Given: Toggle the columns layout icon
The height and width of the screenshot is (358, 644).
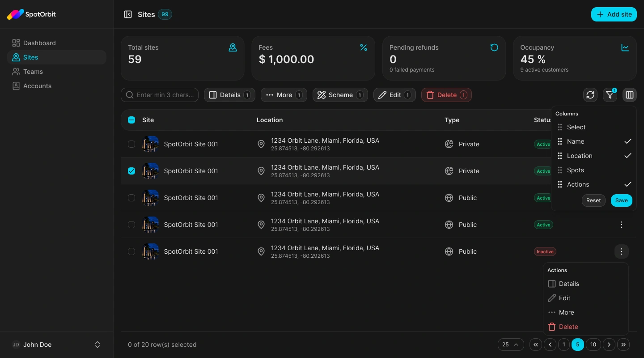Looking at the screenshot, I should [630, 95].
